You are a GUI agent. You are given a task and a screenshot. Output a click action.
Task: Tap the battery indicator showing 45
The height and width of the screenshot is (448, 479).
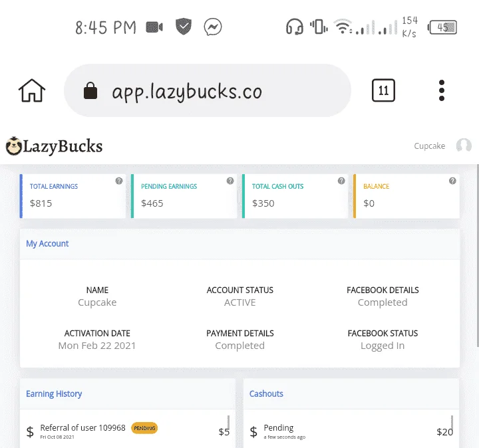pos(442,27)
